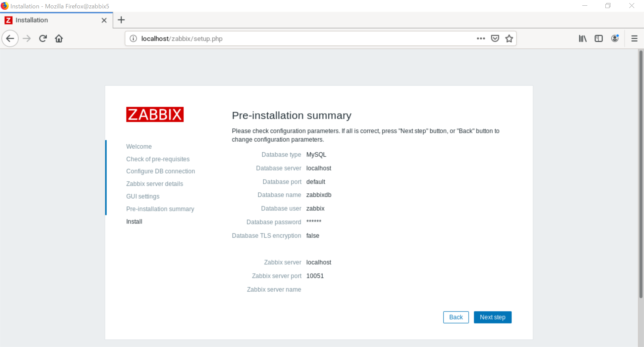The image size is (644, 347).
Task: Select Configure DB connection step
Action: coord(160,171)
